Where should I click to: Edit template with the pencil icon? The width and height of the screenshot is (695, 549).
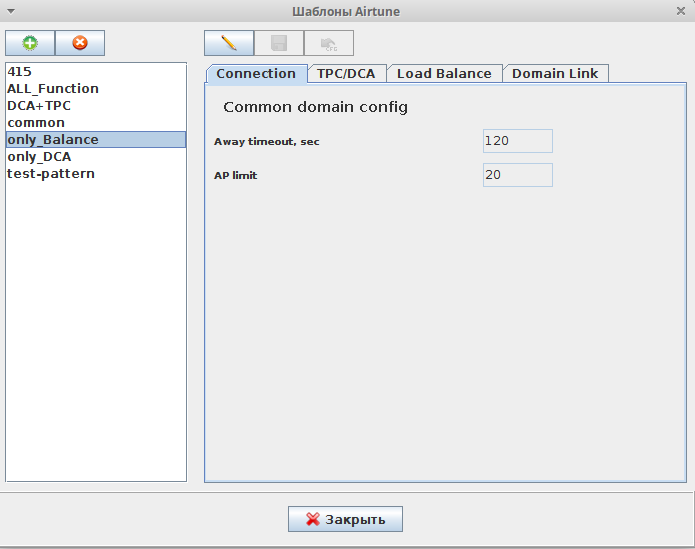229,43
